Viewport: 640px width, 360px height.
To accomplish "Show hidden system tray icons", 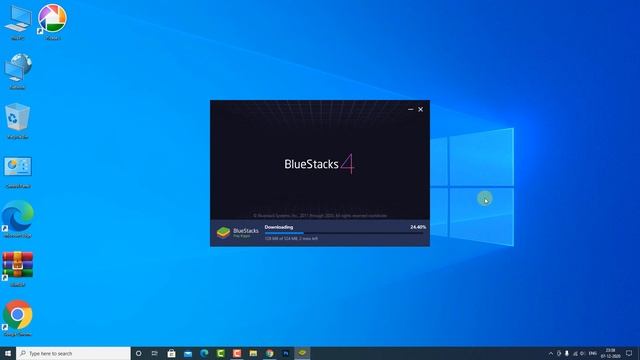I will pos(551,353).
